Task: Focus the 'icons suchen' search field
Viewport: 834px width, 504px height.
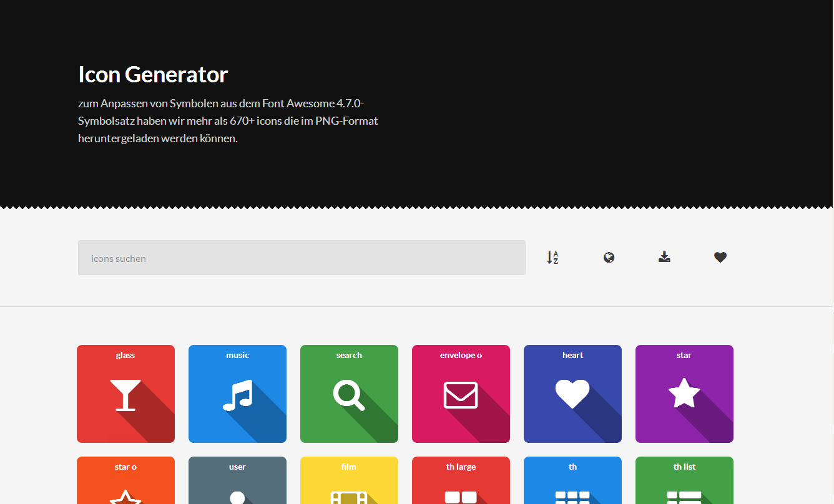Action: 302,258
